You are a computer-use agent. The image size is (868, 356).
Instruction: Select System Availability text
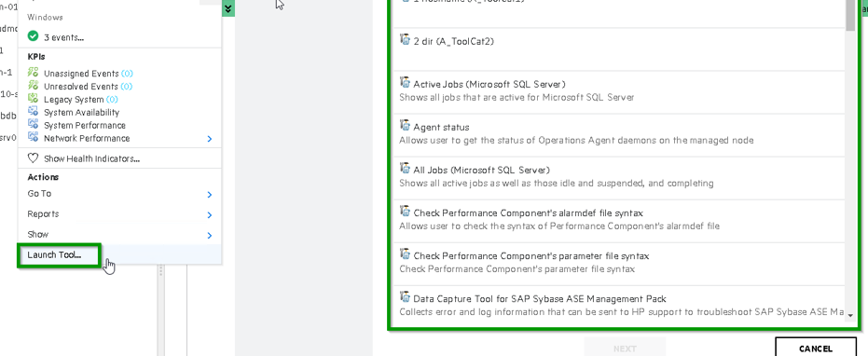81,113
